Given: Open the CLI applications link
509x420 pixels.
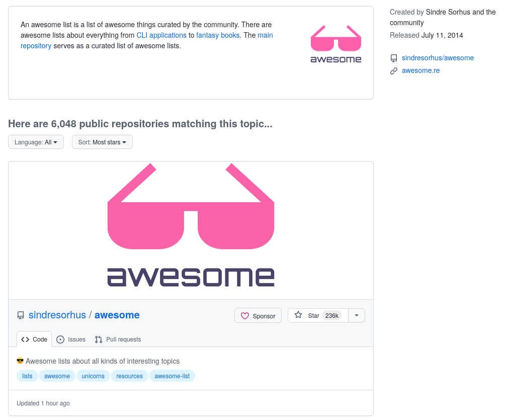Looking at the screenshot, I should [161, 35].
